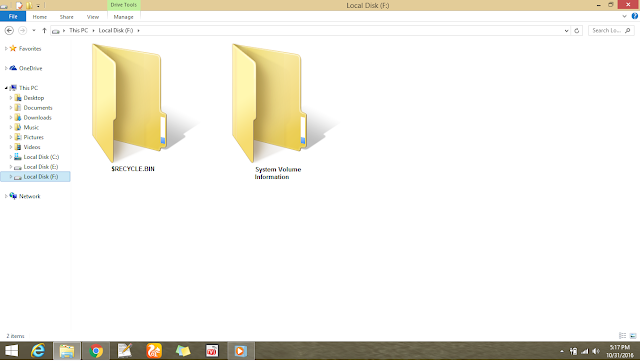The height and width of the screenshot is (361, 640).
Task: Switch to the Share ribbon tab
Action: pyautogui.click(x=67, y=17)
